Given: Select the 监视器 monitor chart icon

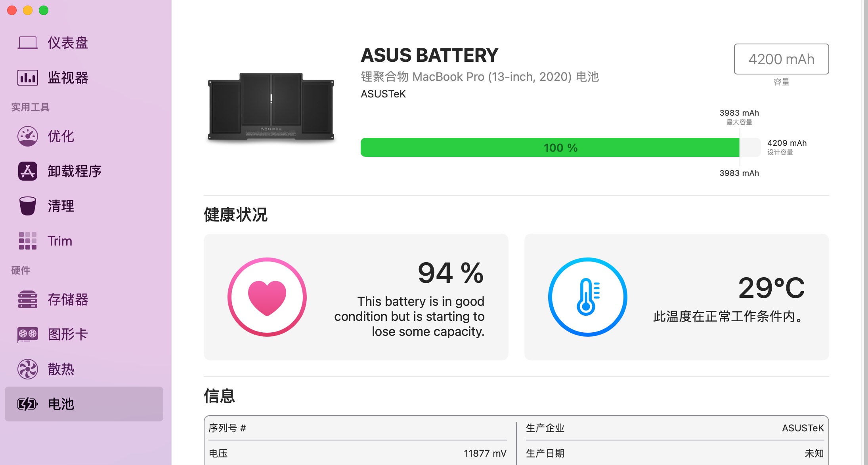Looking at the screenshot, I should coord(28,78).
